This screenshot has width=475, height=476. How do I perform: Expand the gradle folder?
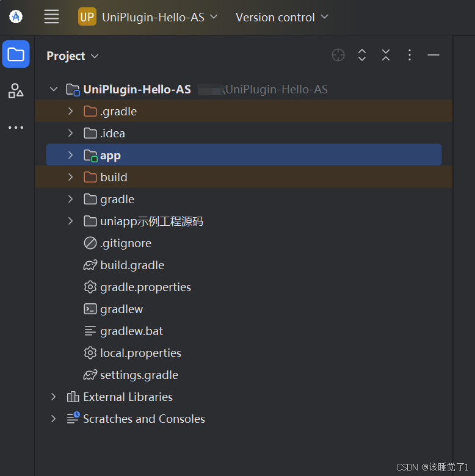click(x=70, y=199)
